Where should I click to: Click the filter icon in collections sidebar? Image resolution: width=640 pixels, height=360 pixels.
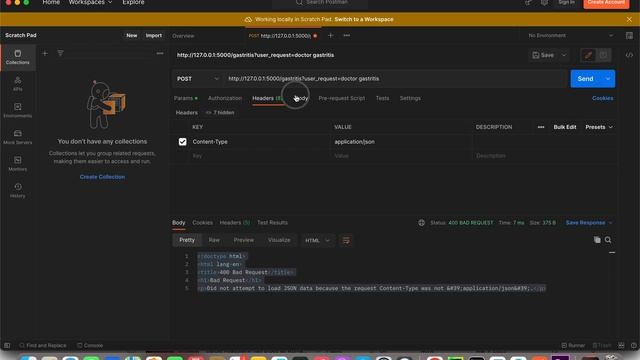[60, 53]
